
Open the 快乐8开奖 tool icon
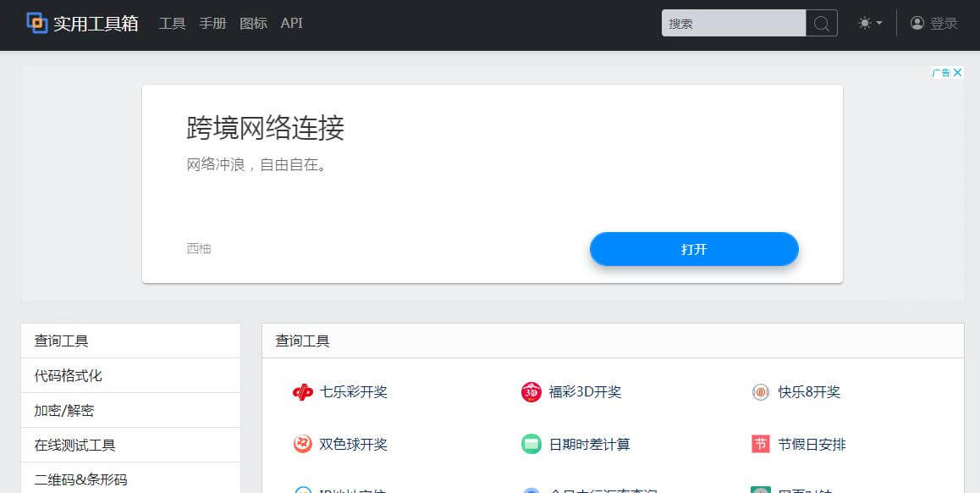point(759,392)
